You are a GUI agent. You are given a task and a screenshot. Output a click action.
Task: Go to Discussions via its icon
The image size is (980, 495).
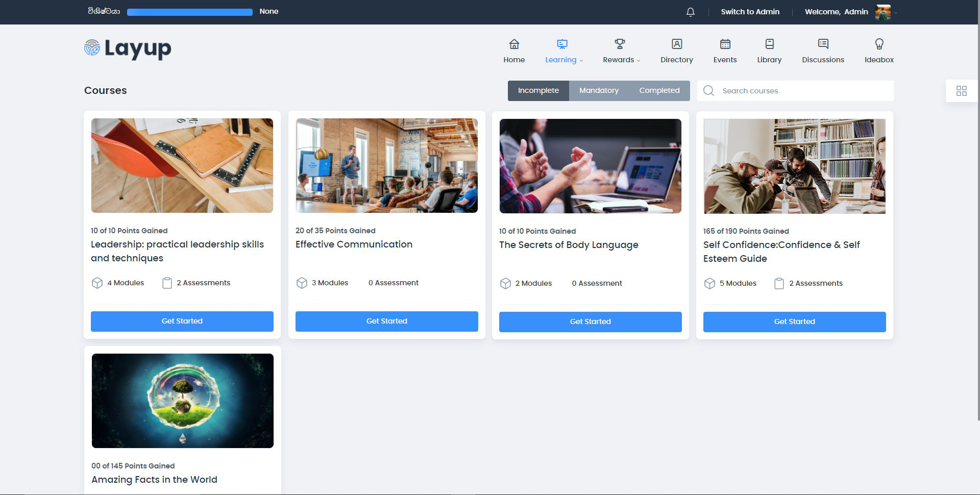click(x=823, y=44)
